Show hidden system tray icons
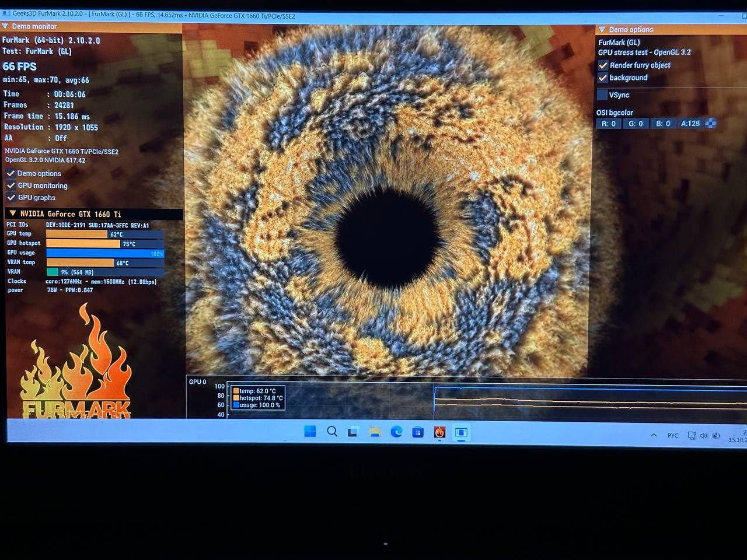The image size is (747, 560). click(x=654, y=435)
